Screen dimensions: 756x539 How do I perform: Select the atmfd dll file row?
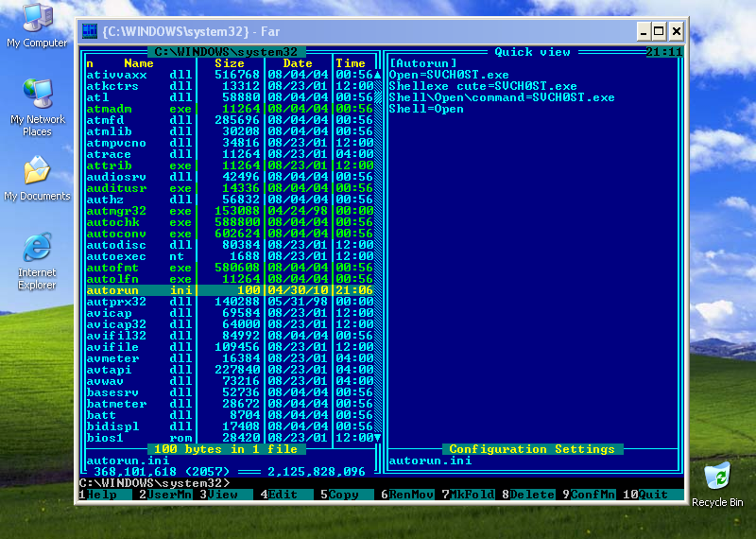tap(230, 120)
